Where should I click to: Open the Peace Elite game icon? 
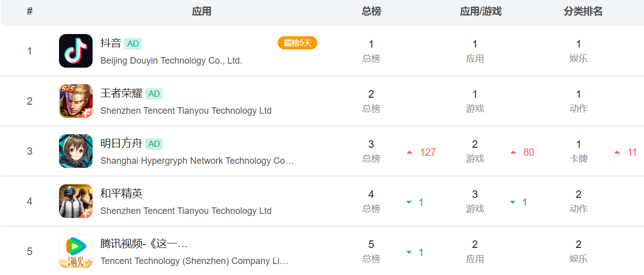(x=76, y=201)
